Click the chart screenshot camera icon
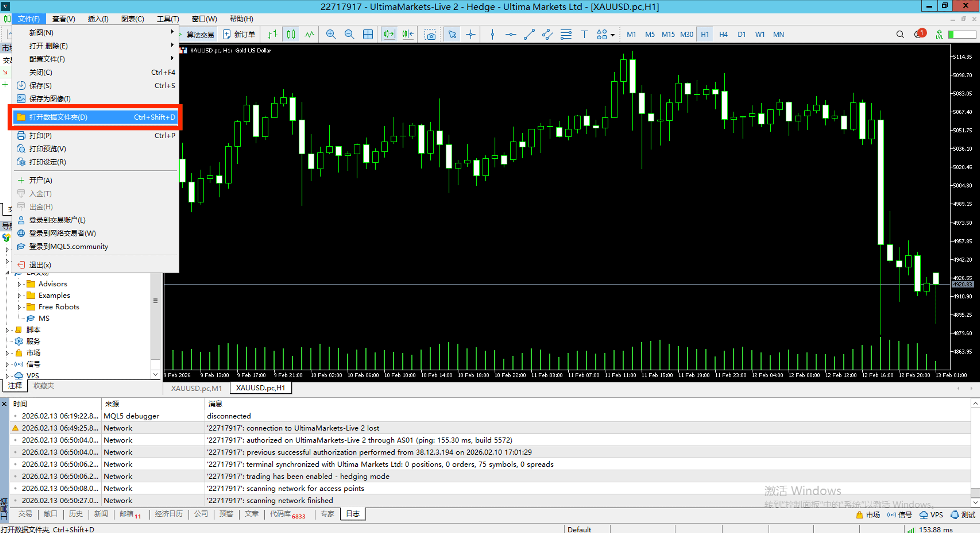Screen dimensions: 980x533 430,35
